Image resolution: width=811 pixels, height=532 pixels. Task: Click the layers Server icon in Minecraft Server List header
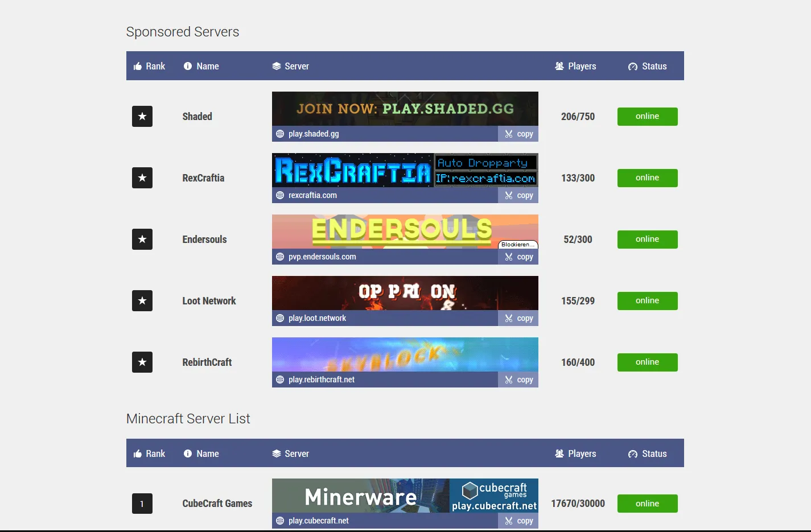pos(277,454)
